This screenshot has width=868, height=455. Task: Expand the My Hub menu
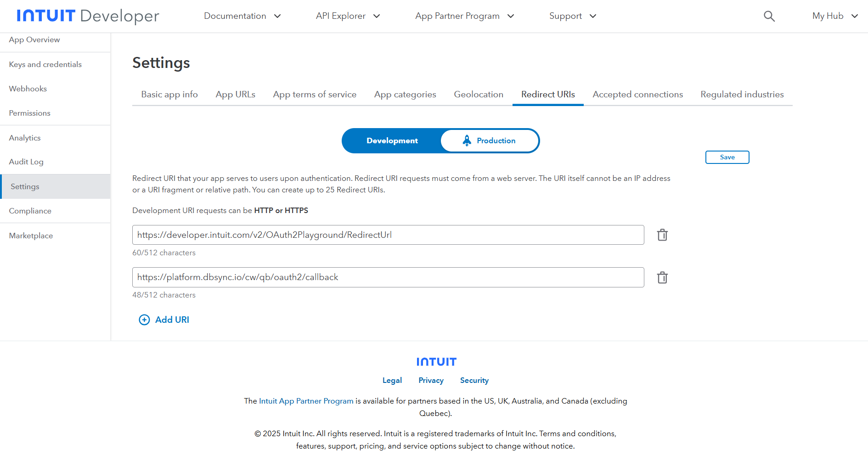coord(834,16)
